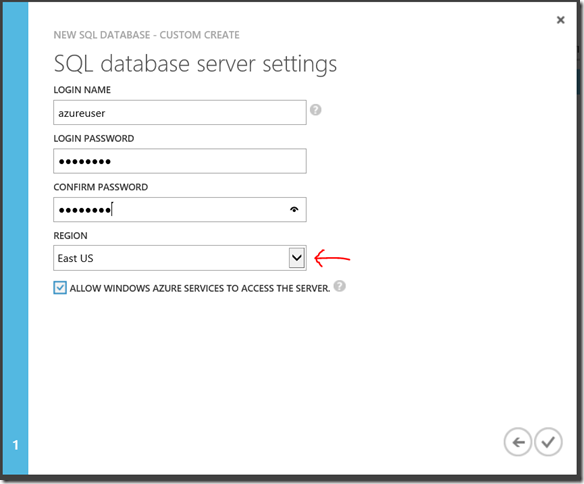Click the East US region value
The image size is (584, 484).
(75, 258)
